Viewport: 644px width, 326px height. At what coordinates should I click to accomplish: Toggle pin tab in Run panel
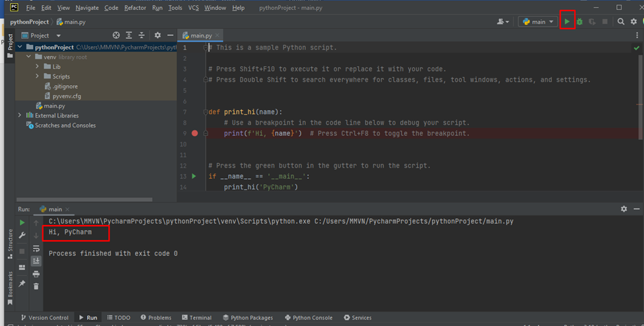point(22,283)
